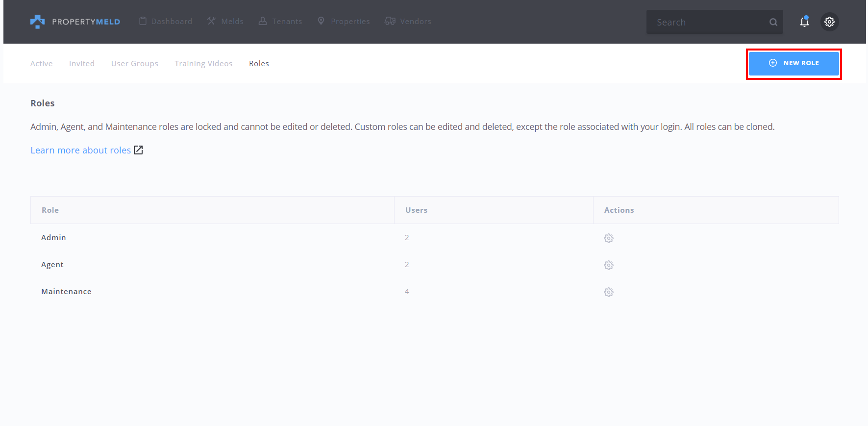Image resolution: width=868 pixels, height=426 pixels.
Task: Follow the Learn more about roles link
Action: pos(81,150)
